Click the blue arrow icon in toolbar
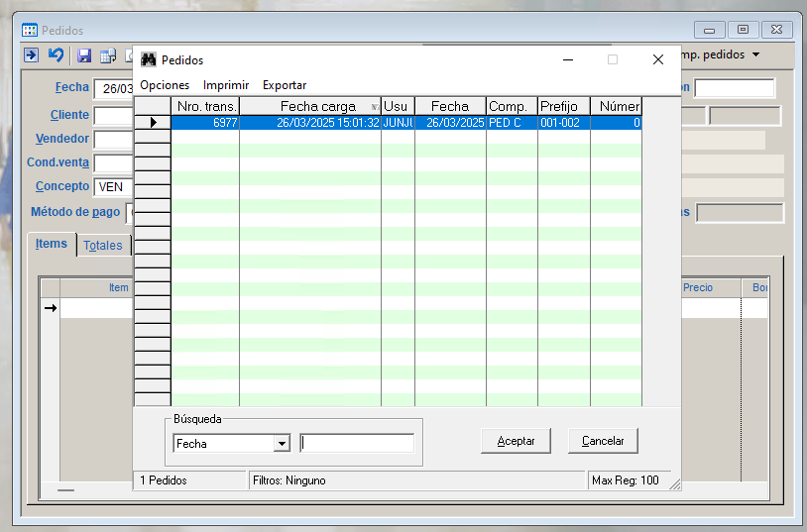 32,55
